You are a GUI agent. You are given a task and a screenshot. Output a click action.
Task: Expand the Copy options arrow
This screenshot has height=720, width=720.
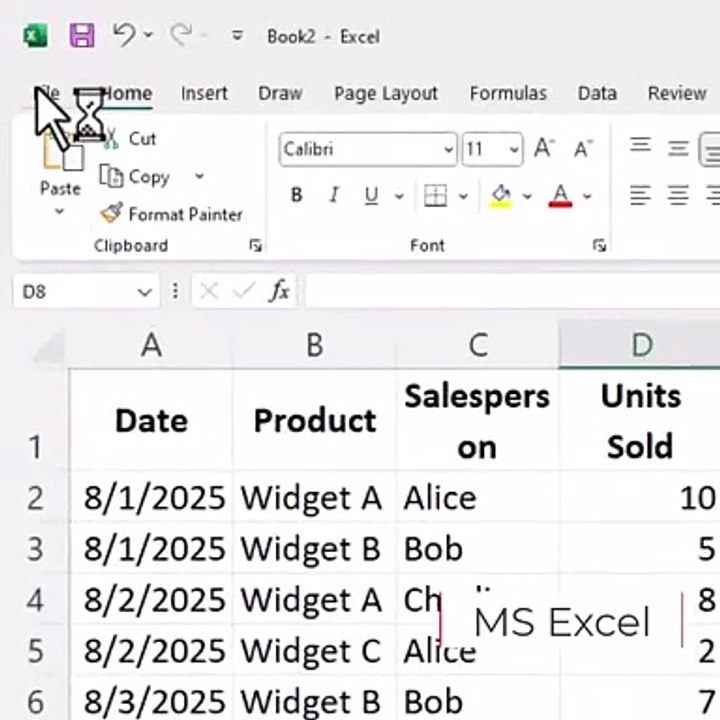199,176
